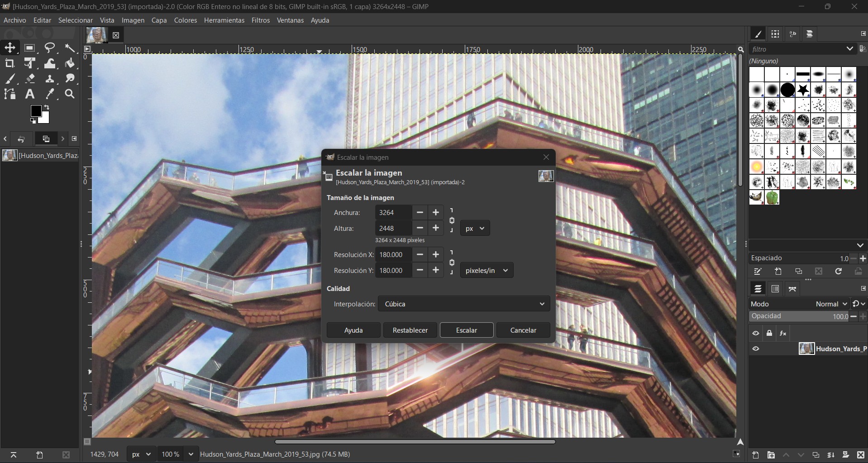The image size is (868, 463).
Task: Click the black foreground color swatch
Action: [36, 111]
